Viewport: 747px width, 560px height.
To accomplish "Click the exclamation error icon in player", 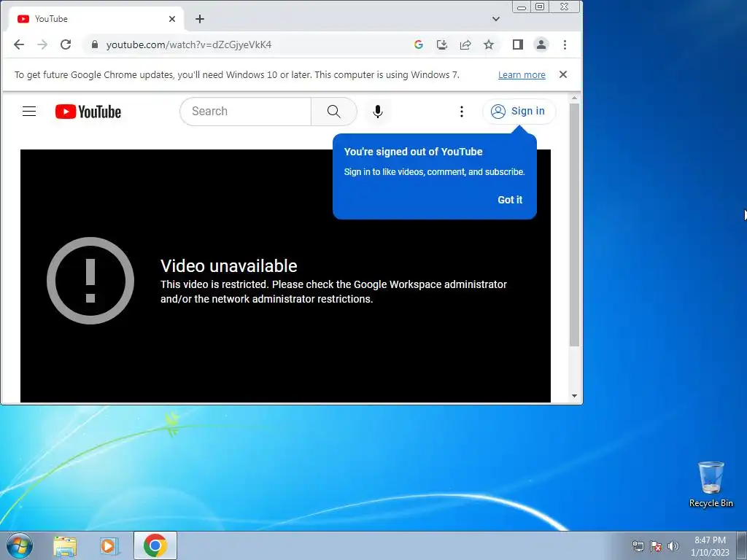I will click(x=90, y=281).
